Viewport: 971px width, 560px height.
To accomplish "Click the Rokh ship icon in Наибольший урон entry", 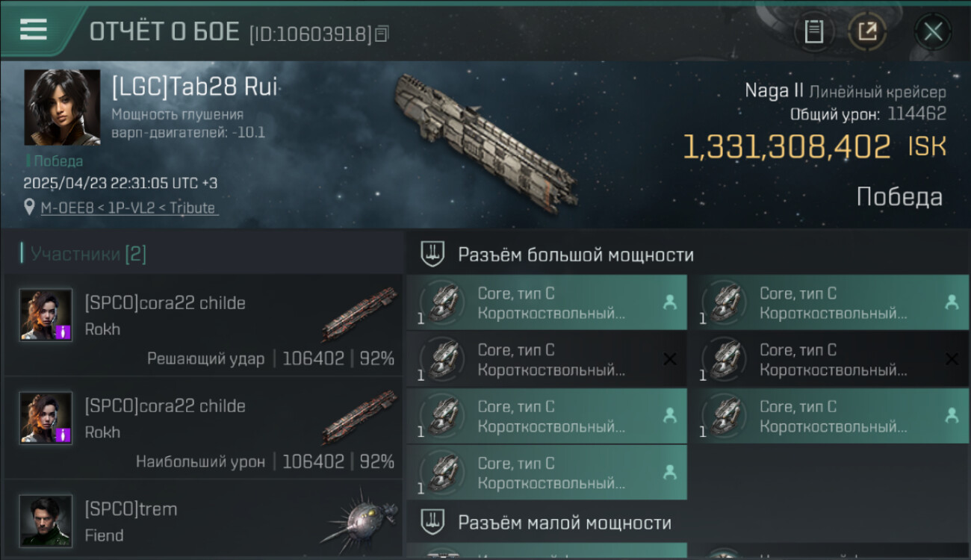I will pos(359,417).
